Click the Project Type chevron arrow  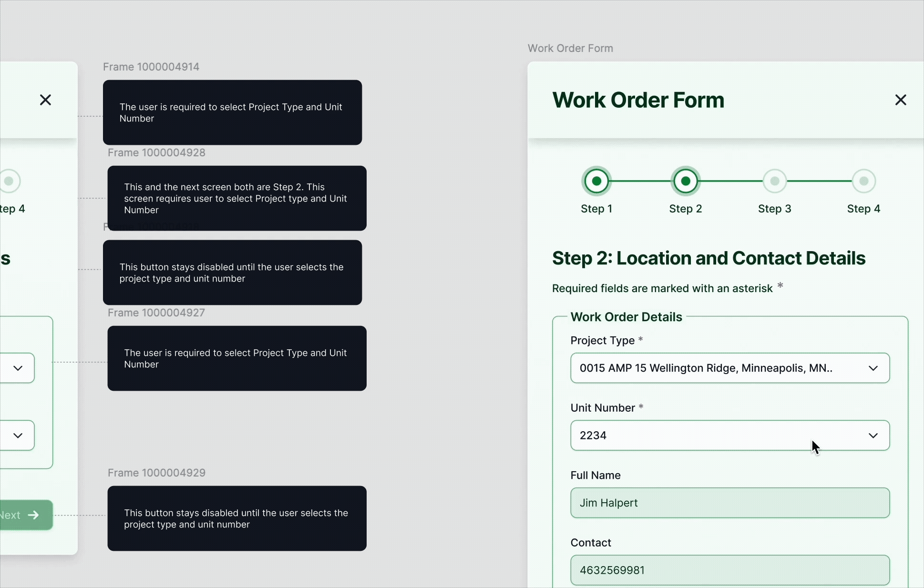point(873,368)
